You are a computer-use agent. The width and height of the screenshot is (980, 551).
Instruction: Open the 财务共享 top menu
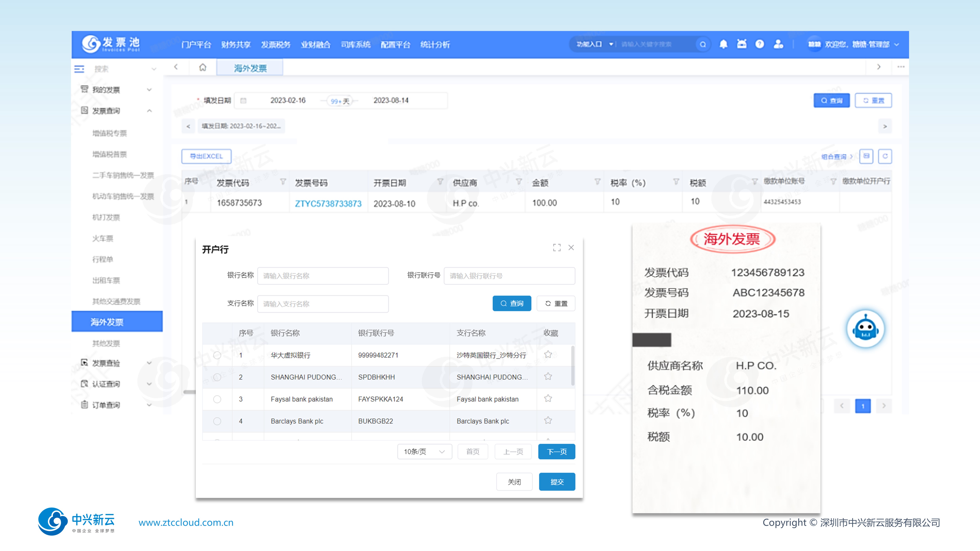(236, 45)
